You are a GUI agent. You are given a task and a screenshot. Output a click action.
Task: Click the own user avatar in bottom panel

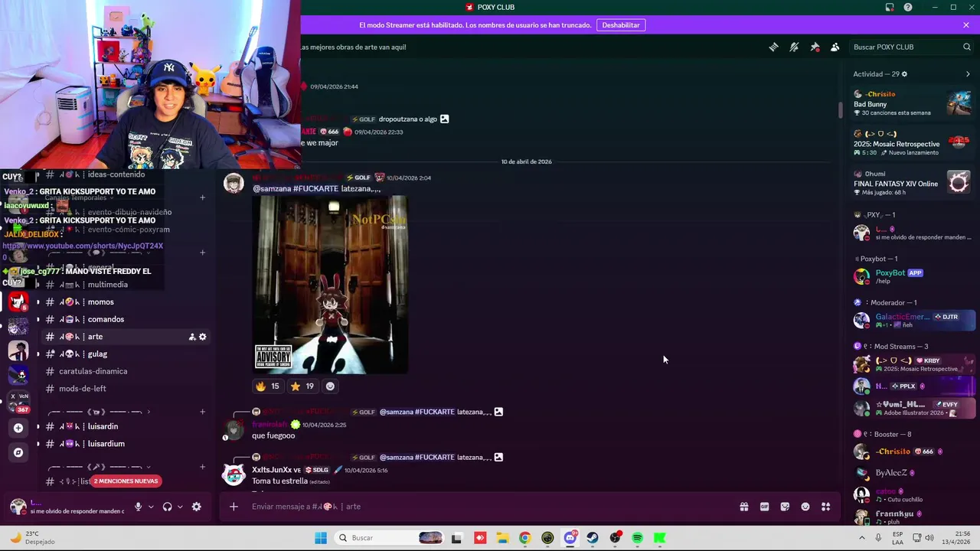(x=18, y=507)
